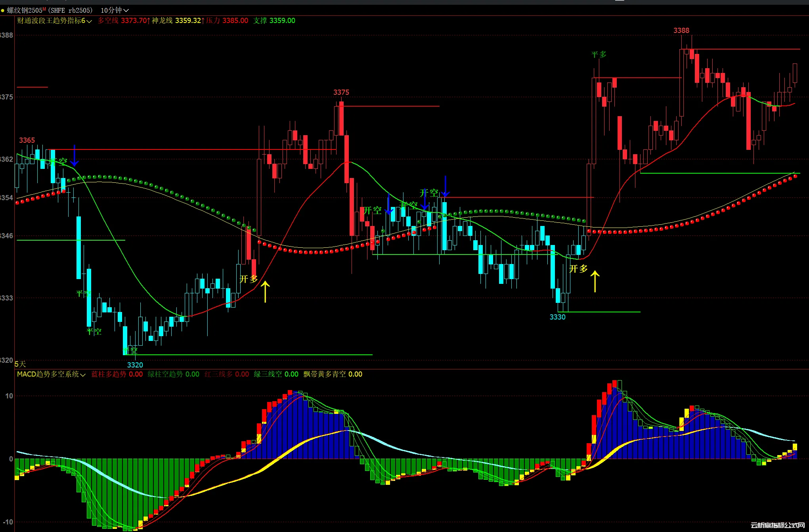The height and width of the screenshot is (532, 809).
Task: Expand the MACD趋势多空系统 indicator dropdown
Action: coord(51,374)
